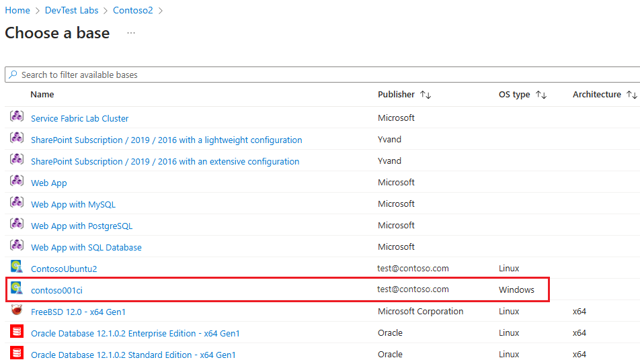
Task: Go to Home in the breadcrumb
Action: pos(17,10)
